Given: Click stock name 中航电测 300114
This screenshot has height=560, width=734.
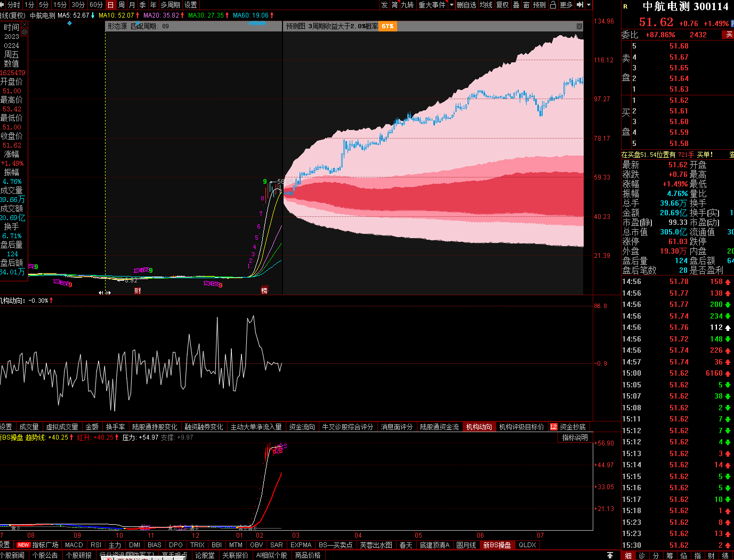Looking at the screenshot, I should (685, 7).
